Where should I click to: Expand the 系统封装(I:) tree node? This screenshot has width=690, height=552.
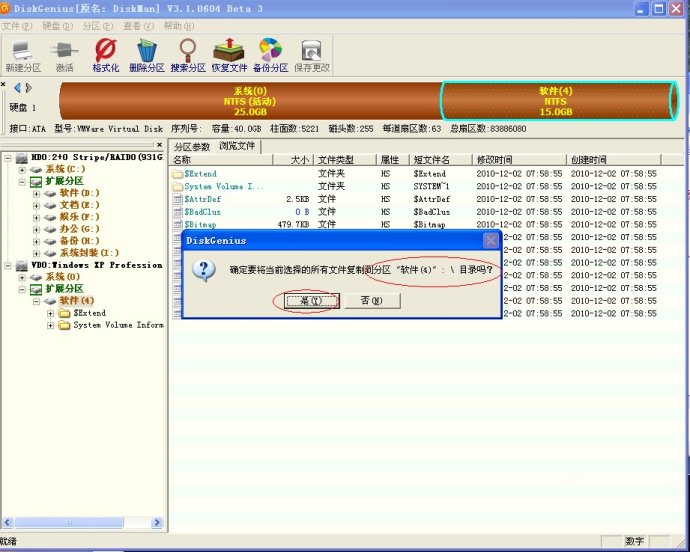click(x=36, y=253)
